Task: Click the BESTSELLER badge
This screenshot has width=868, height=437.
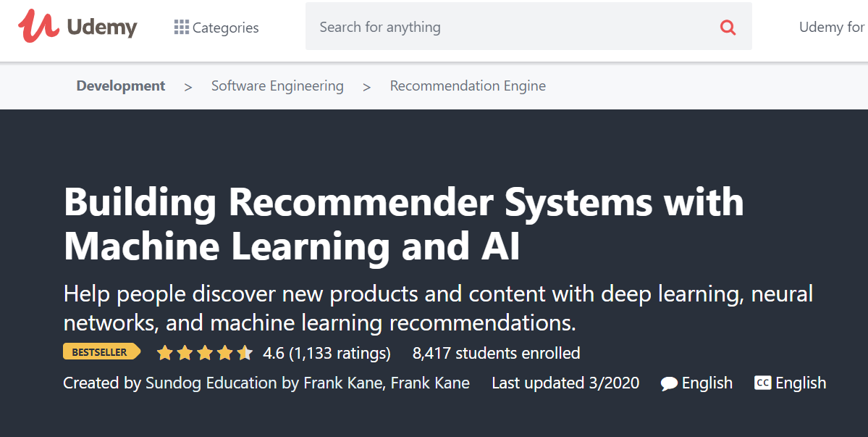Action: coord(101,351)
